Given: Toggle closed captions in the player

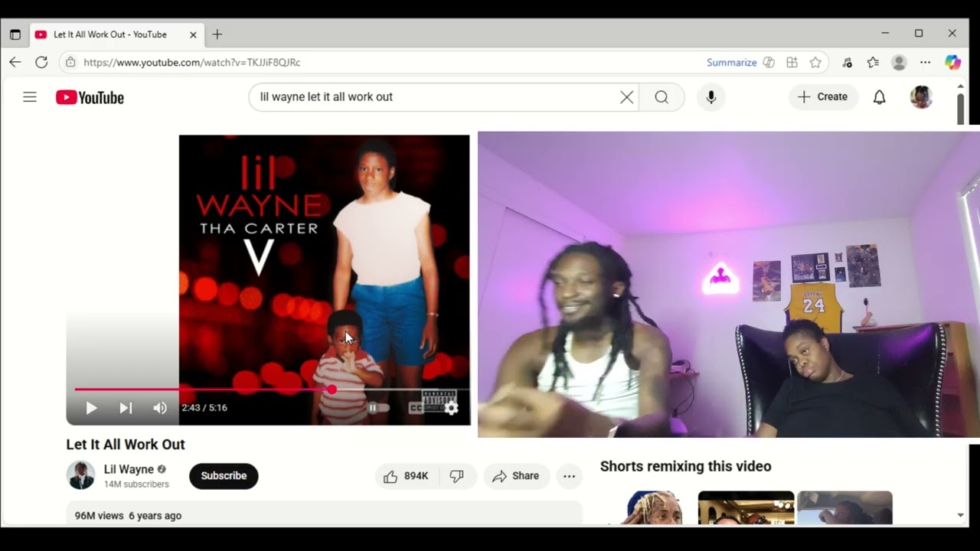Looking at the screenshot, I should [x=416, y=408].
